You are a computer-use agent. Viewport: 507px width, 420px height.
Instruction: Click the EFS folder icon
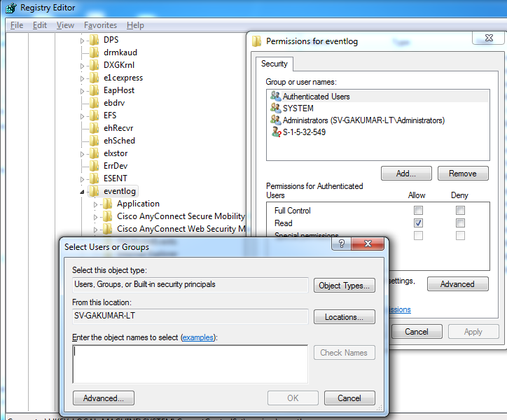coord(94,115)
